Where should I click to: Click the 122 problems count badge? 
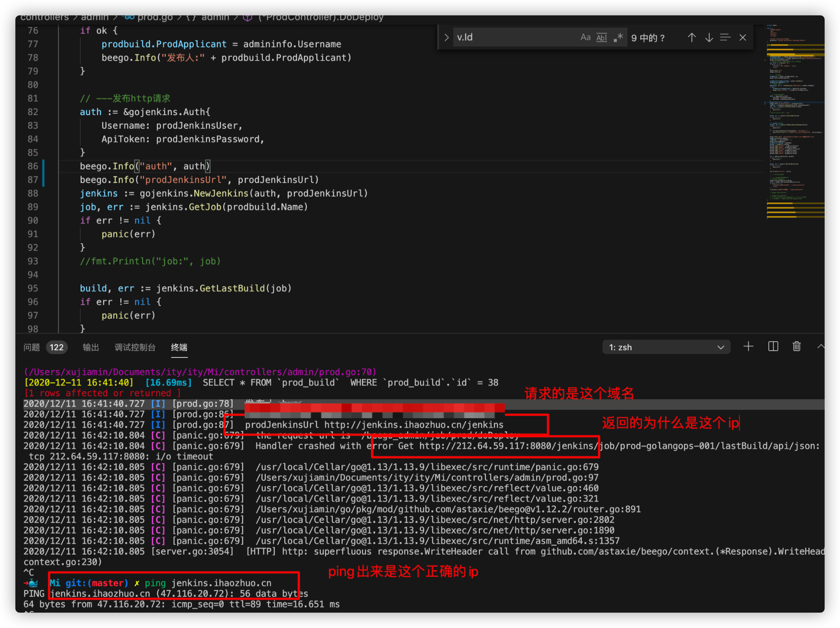pos(56,347)
